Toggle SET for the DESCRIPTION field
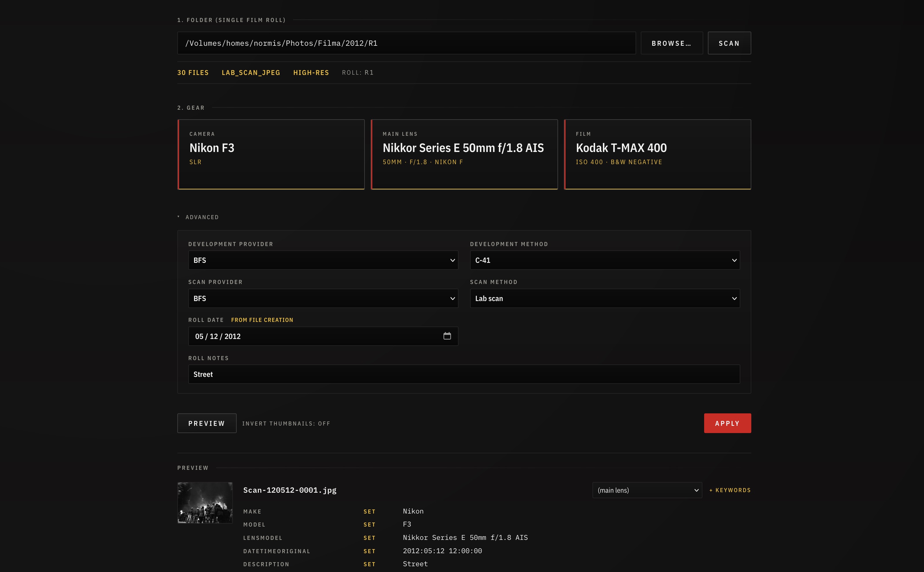 369,564
